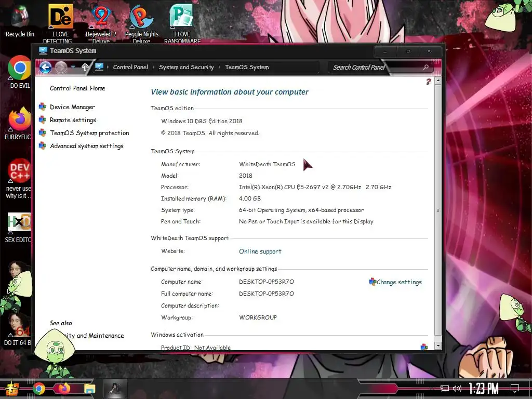Image resolution: width=532 pixels, height=399 pixels.
Task: Maximize the TeamOS System window
Action: point(408,51)
